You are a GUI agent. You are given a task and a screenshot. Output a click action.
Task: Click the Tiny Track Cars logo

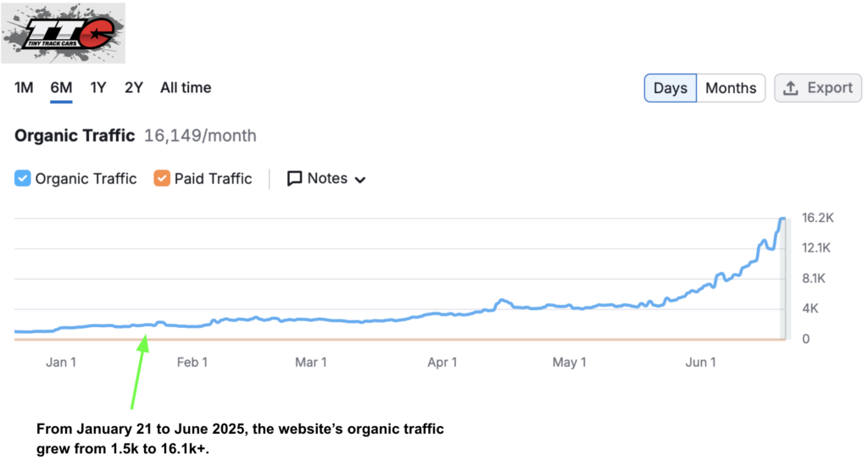63,33
